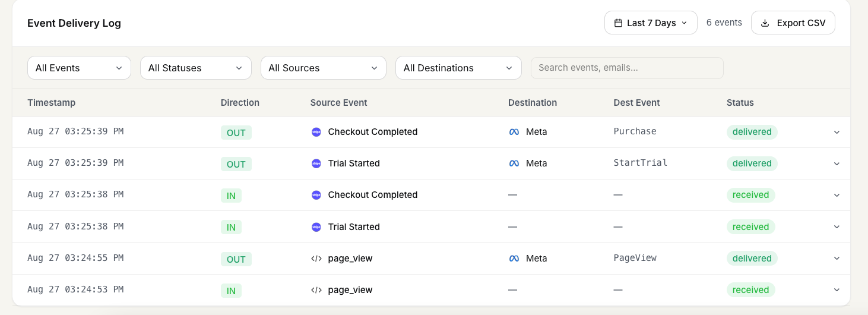This screenshot has width=868, height=315.
Task: Click Meta logo in the PageView row
Action: point(514,259)
